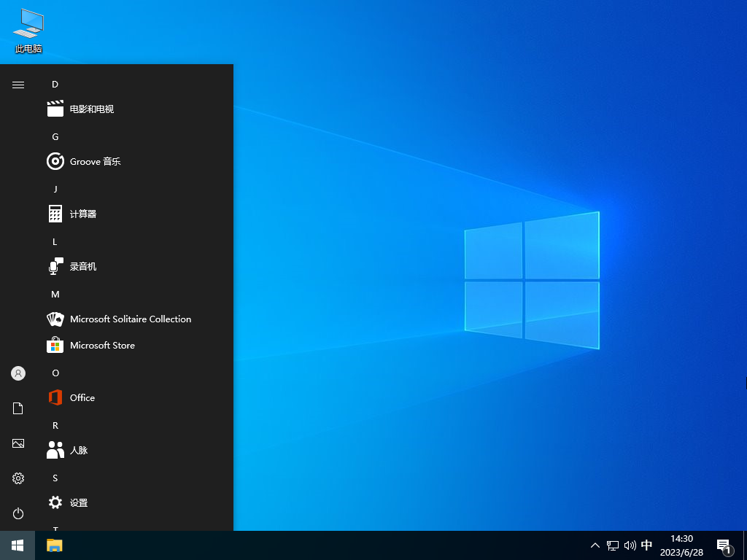
Task: Open power options in the Start sidebar
Action: [18, 513]
